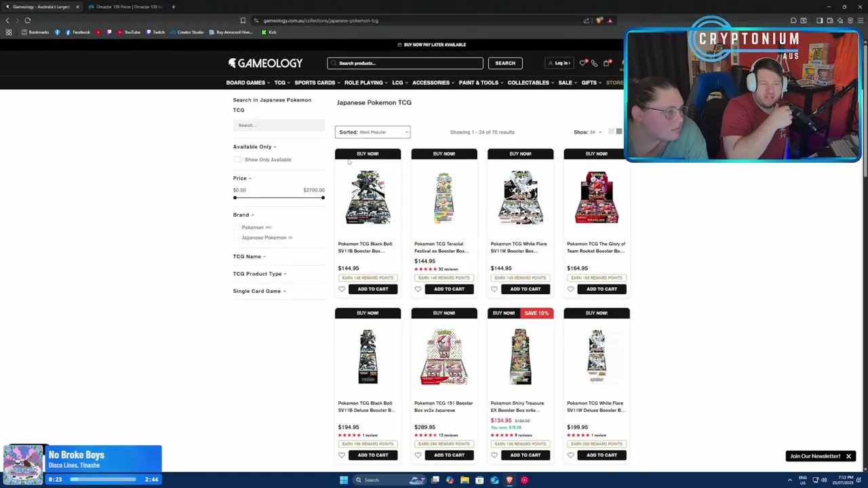Image resolution: width=868 pixels, height=488 pixels.
Task: Open the YouTube bookmark
Action: [x=130, y=32]
